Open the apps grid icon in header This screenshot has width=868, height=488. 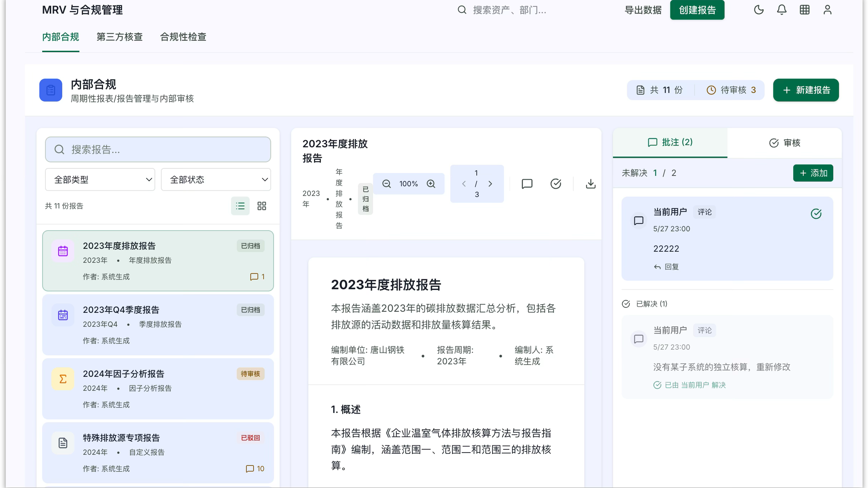[804, 10]
